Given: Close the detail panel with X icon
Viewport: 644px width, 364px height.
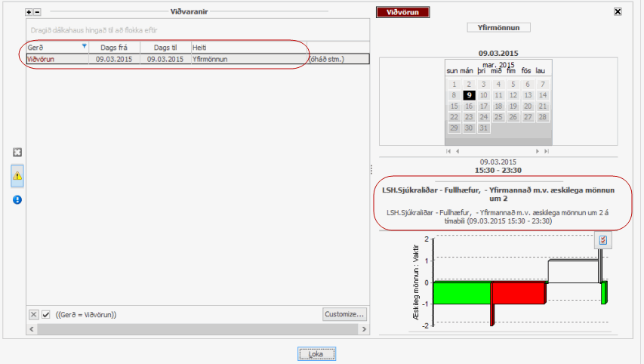Looking at the screenshot, I should [618, 12].
